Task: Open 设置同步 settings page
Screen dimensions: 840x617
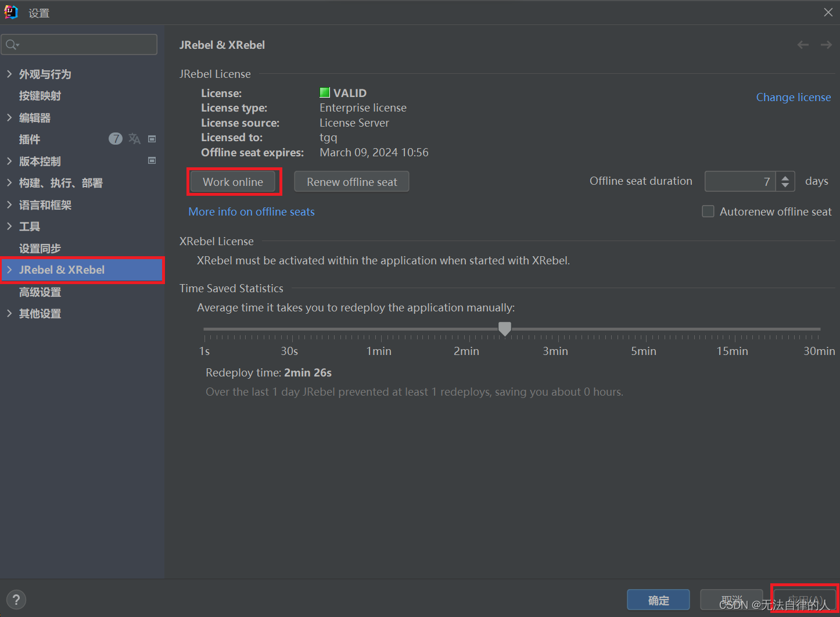Action: coord(40,249)
